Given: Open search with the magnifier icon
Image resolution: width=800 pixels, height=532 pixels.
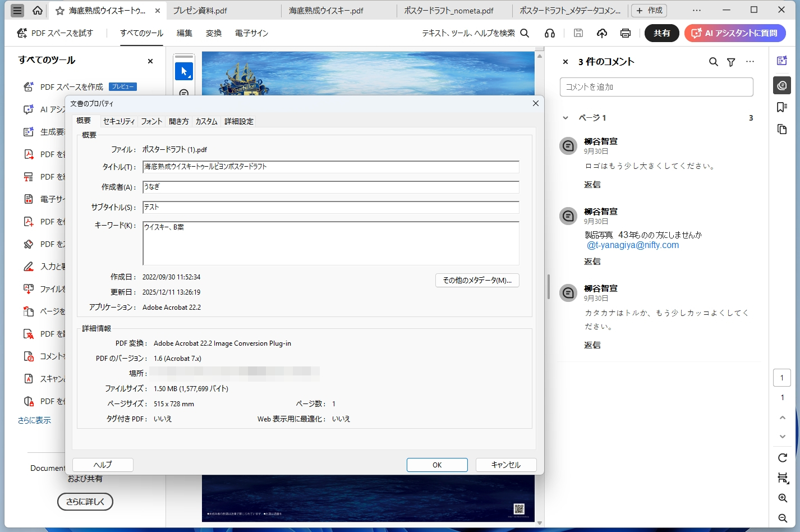Looking at the screenshot, I should [525, 33].
